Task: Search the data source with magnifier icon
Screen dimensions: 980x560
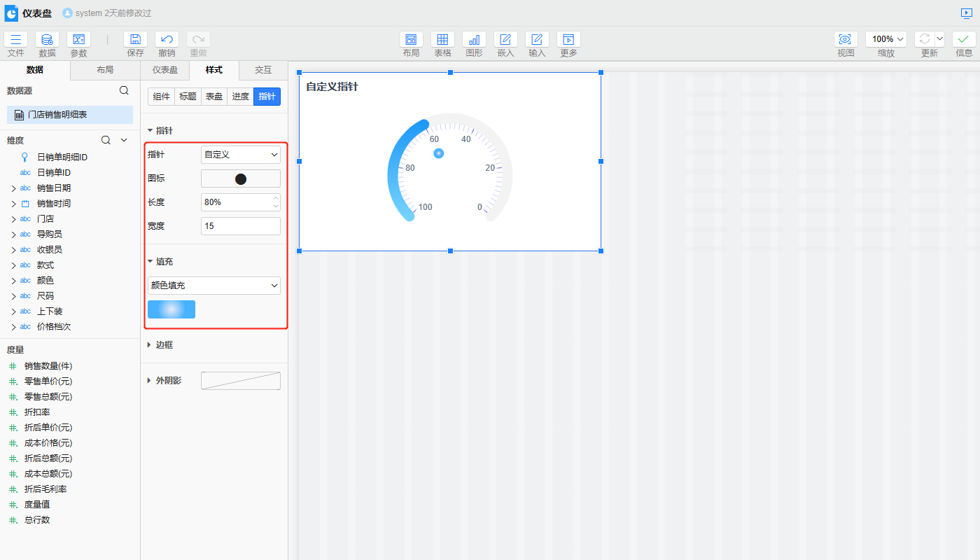Action: 124,90
